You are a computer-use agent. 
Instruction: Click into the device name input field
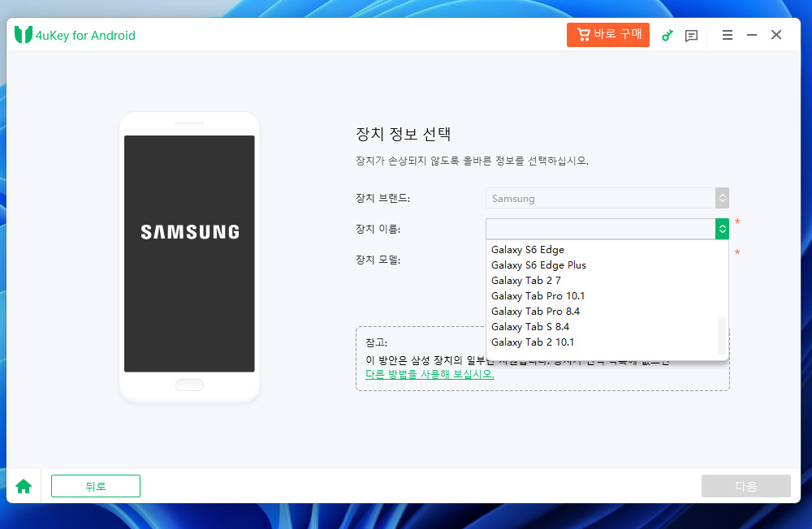click(x=600, y=229)
